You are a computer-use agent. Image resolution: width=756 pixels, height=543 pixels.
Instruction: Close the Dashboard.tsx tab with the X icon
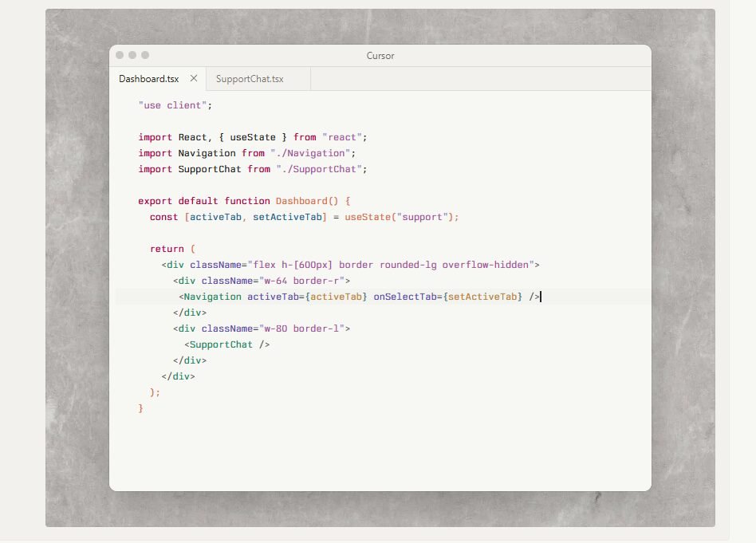(194, 79)
